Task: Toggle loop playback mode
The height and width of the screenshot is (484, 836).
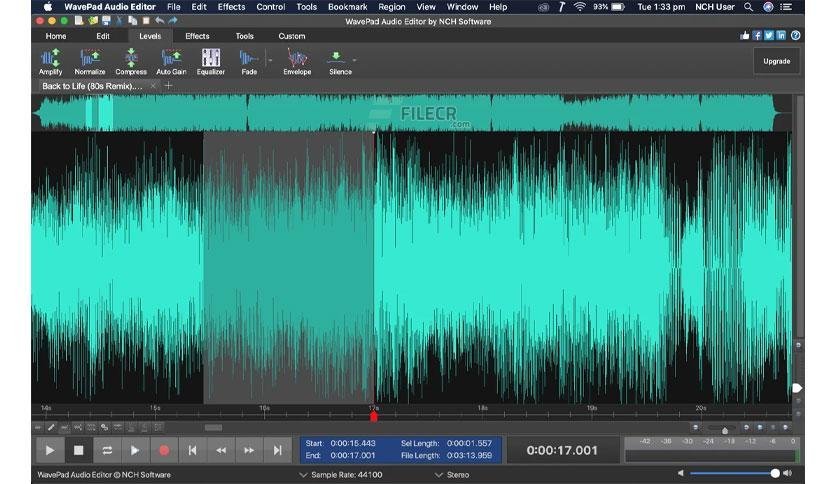Action: (106, 451)
